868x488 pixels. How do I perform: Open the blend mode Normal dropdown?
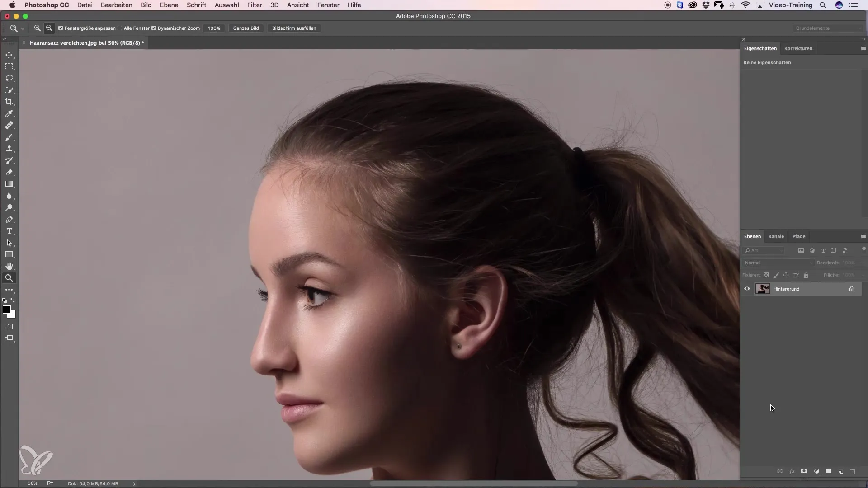(x=778, y=263)
